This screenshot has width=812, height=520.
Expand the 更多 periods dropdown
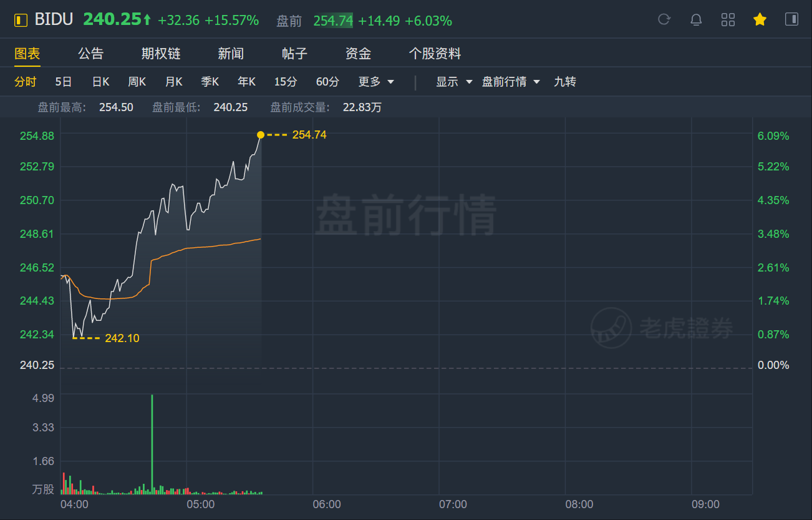376,82
